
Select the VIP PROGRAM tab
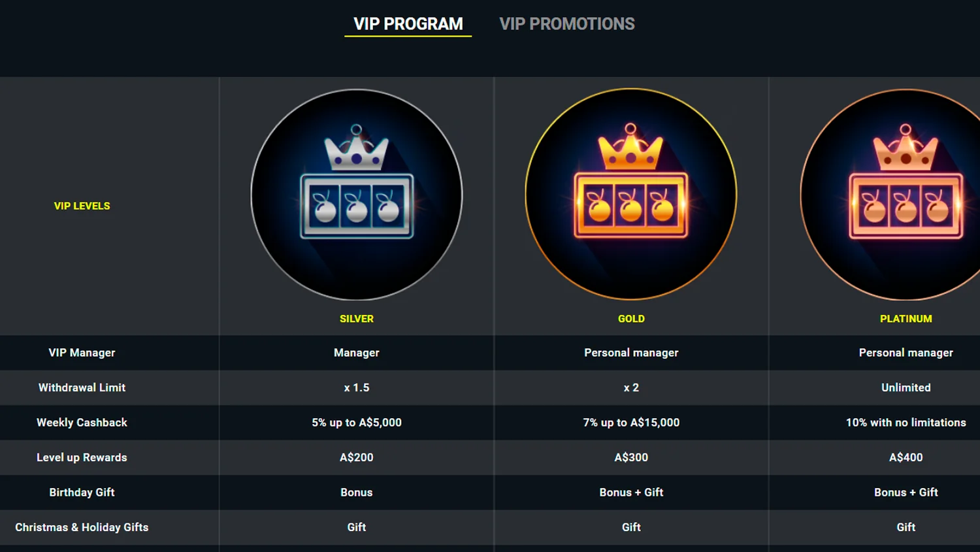408,24
